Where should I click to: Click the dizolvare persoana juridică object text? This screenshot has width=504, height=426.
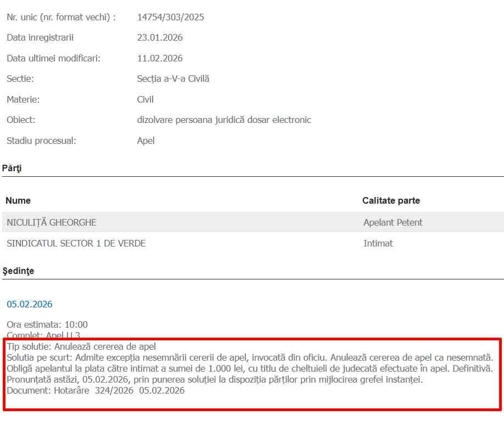224,120
